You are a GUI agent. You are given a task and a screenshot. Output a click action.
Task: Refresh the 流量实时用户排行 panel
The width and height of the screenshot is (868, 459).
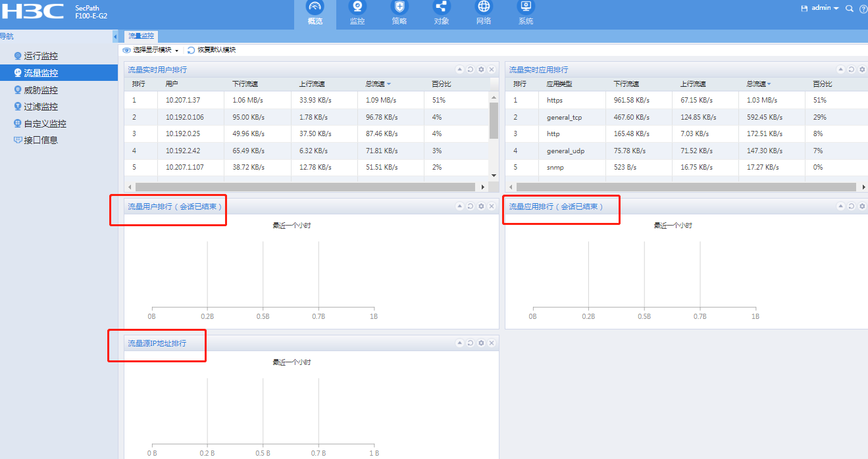pos(471,69)
